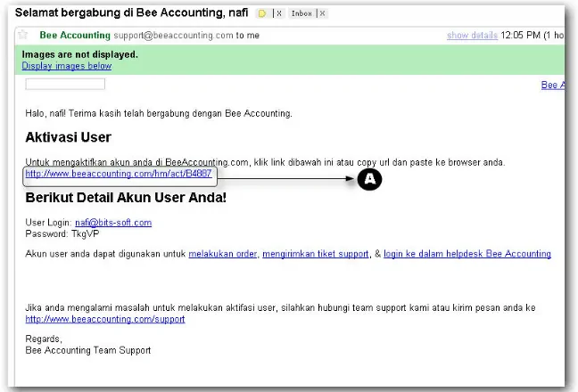
Task: Open the Inbox label
Action: pyautogui.click(x=301, y=13)
